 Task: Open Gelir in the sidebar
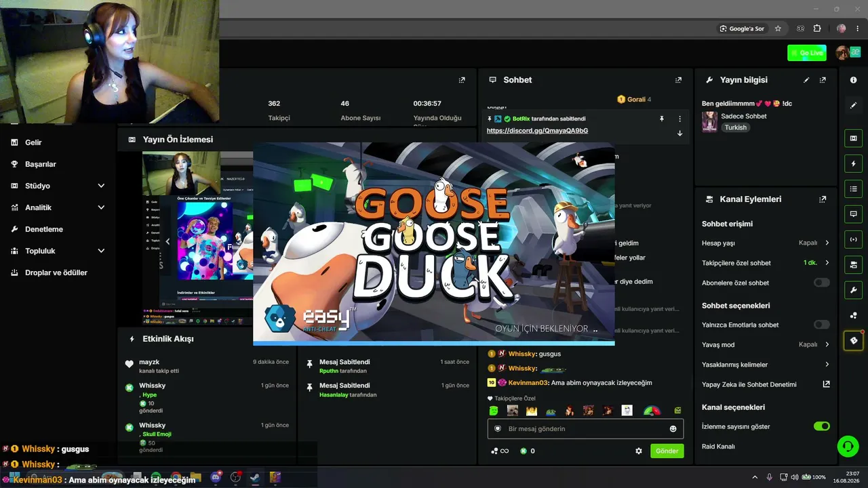pos(33,142)
